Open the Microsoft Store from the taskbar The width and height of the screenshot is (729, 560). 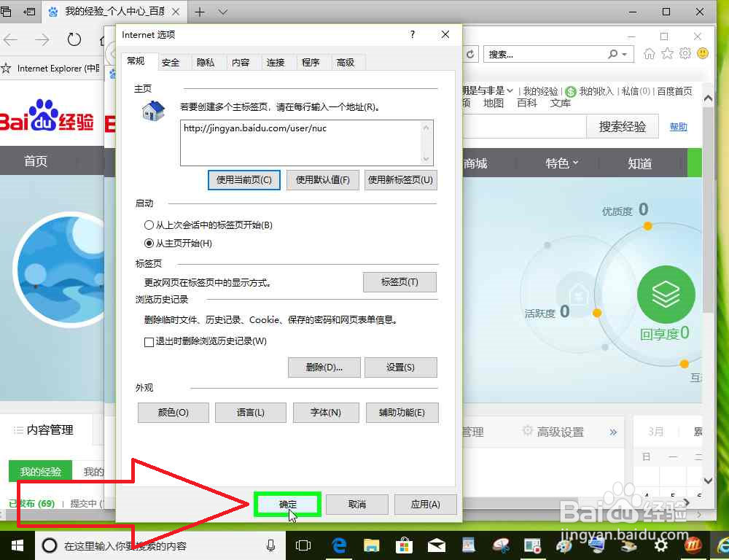tap(404, 545)
